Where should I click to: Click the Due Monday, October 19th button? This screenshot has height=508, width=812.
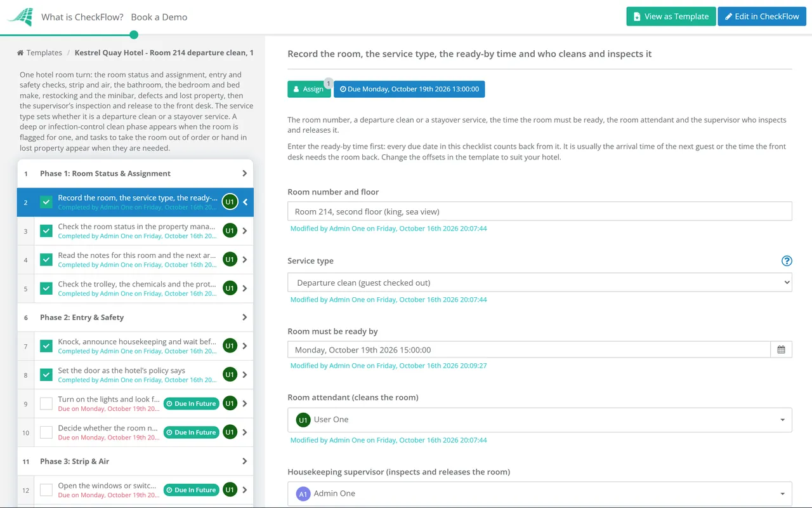pyautogui.click(x=409, y=89)
